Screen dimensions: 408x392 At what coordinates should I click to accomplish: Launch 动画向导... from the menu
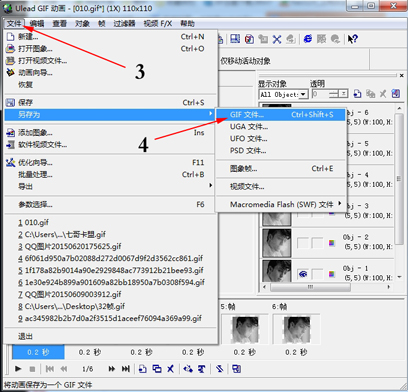[x=111, y=73]
